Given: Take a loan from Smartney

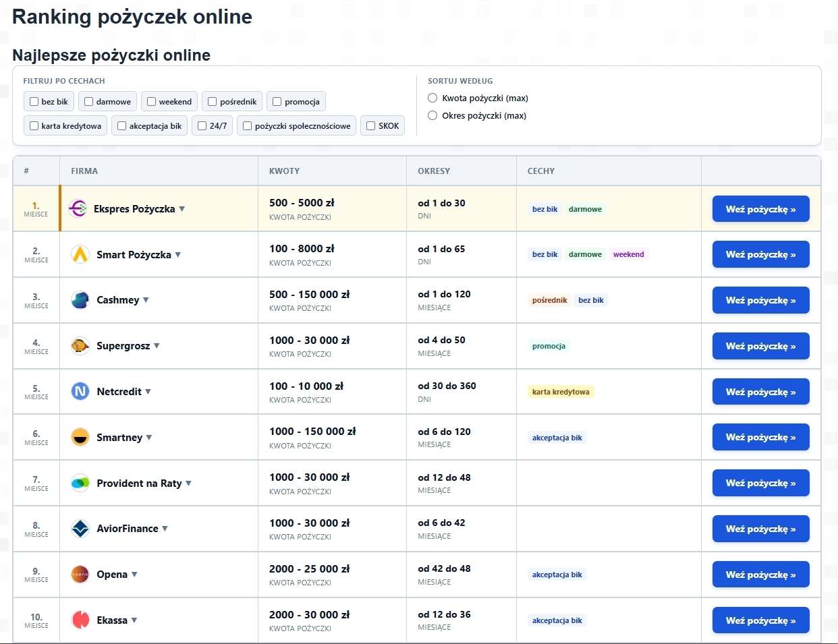Looking at the screenshot, I should (760, 438).
